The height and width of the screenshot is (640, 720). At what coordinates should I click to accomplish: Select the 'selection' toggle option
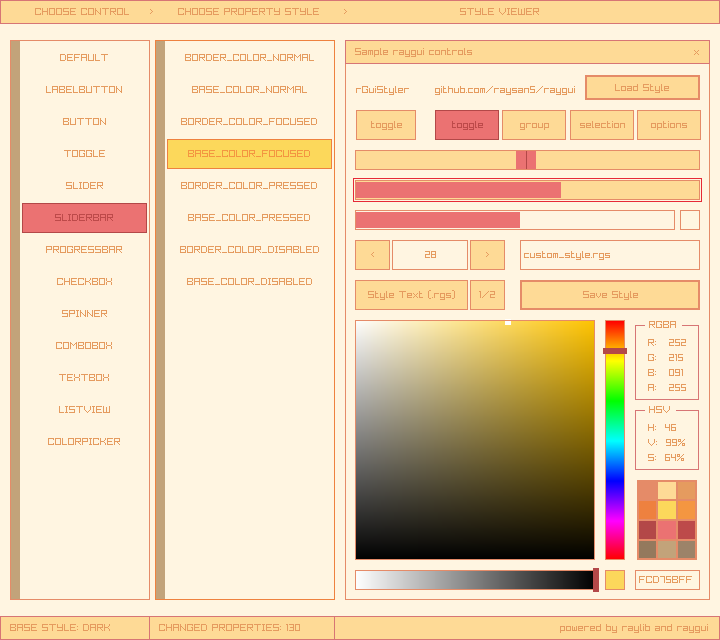(602, 125)
